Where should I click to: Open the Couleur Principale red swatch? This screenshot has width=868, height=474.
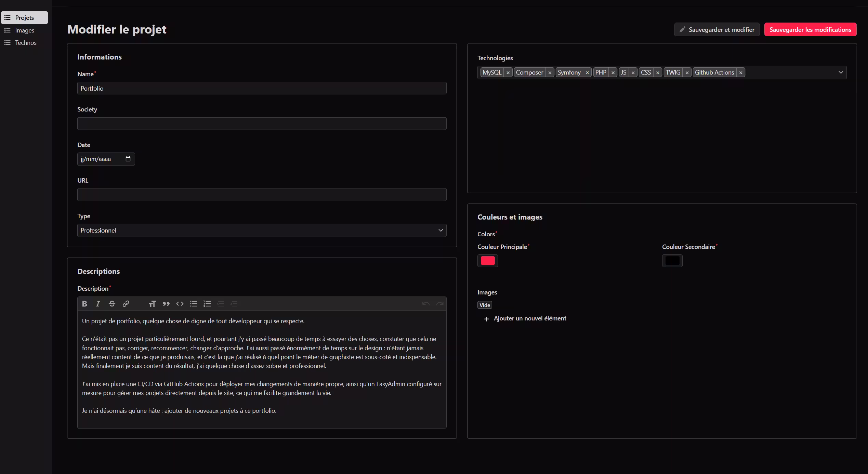click(x=487, y=261)
